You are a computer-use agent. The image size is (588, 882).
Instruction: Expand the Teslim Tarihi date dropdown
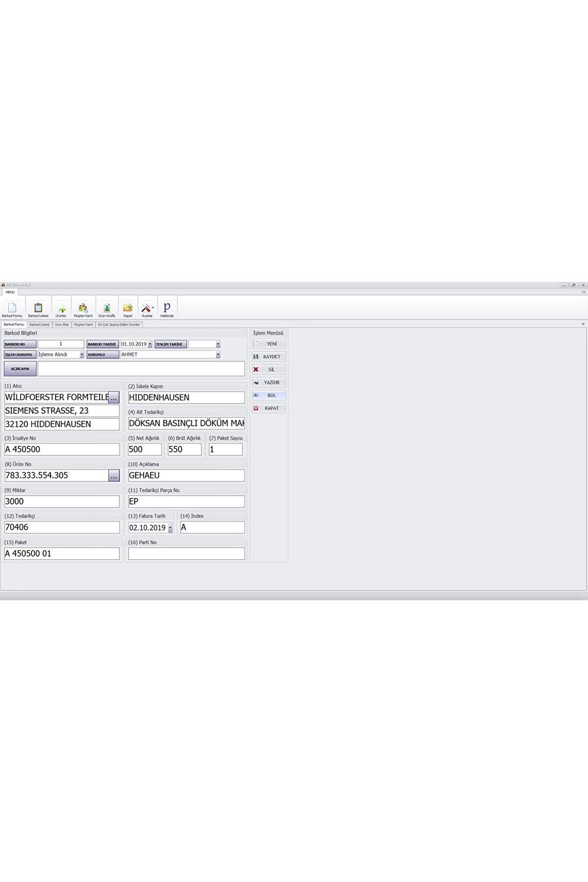(218, 344)
